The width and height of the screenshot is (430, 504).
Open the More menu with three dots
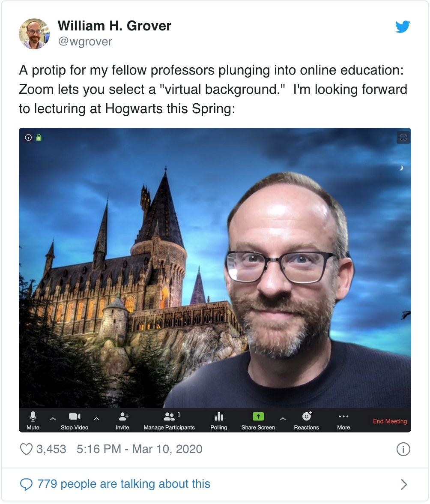pyautogui.click(x=343, y=417)
